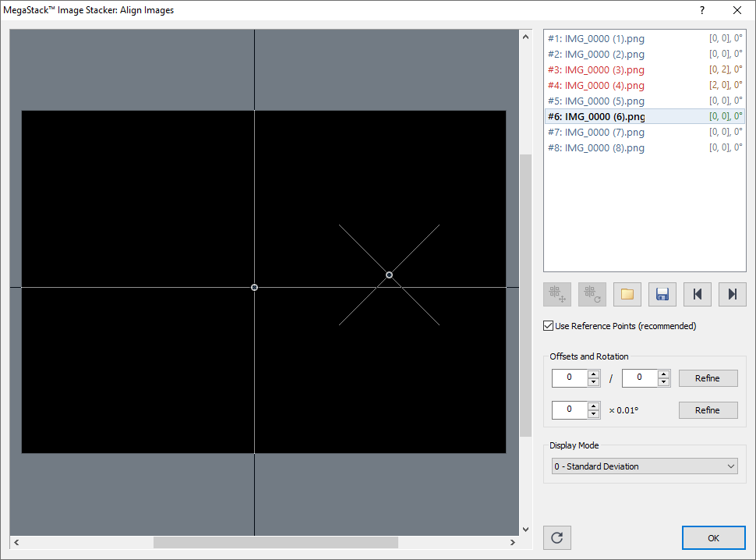Open help via the question mark
This screenshot has width=756, height=560.
coord(701,10)
